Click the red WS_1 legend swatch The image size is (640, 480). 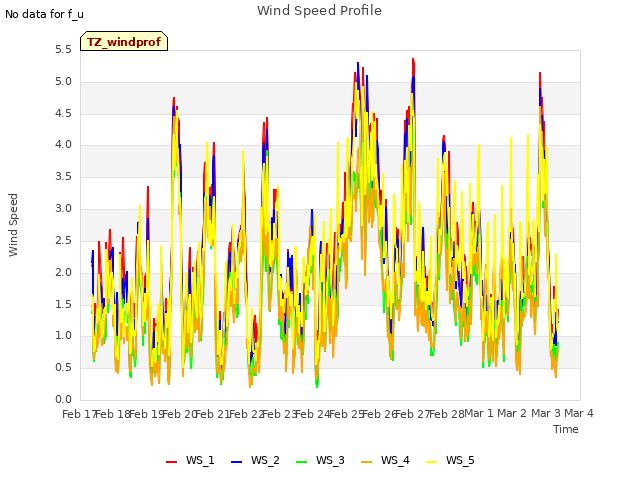pyautogui.click(x=171, y=461)
